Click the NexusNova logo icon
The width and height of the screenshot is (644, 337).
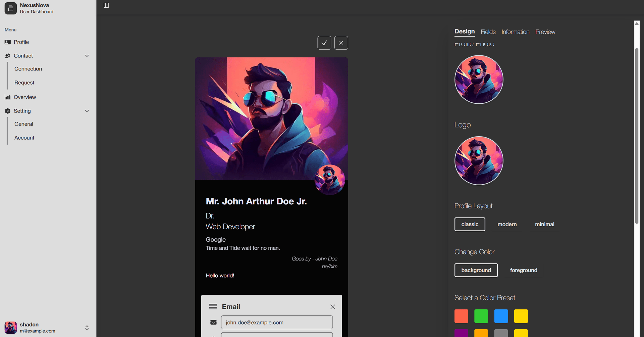click(10, 8)
